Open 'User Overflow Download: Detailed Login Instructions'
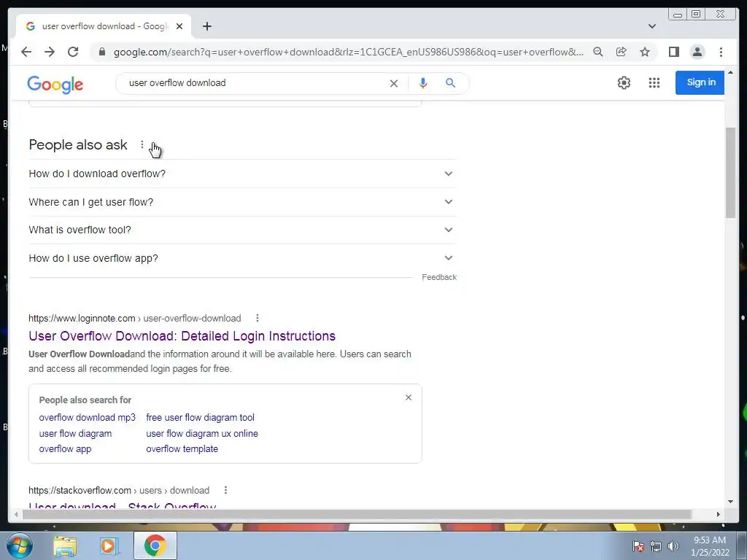 pos(182,336)
